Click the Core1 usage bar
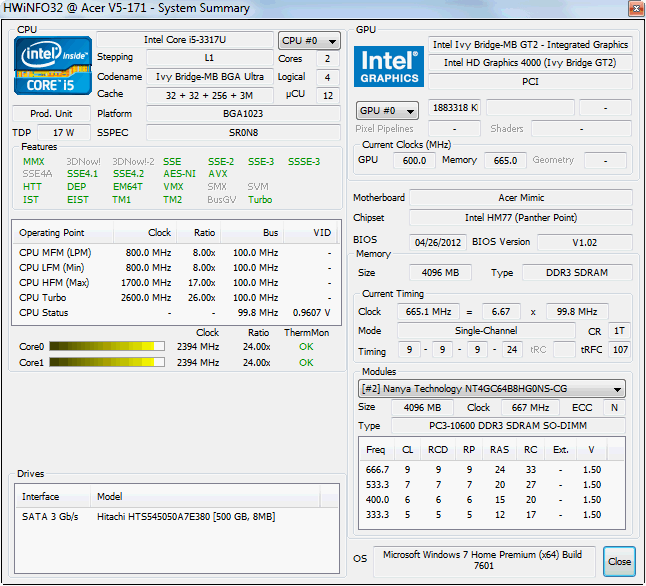 click(x=107, y=362)
